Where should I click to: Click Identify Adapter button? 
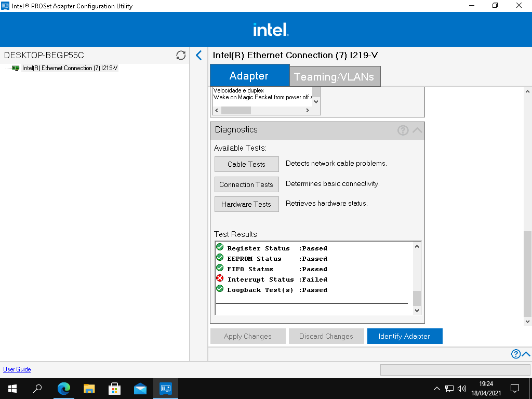point(405,336)
